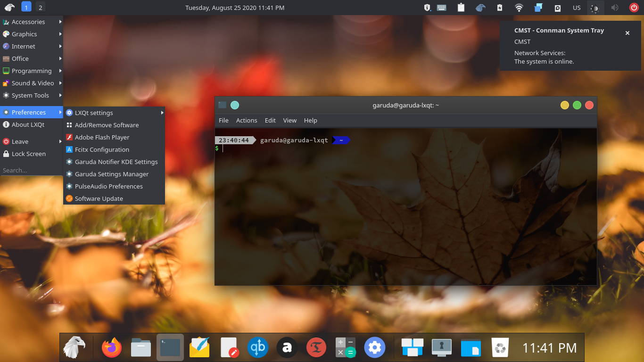Open the Wi-Fi network tray icon
Screen dimensions: 644x362
519,8
